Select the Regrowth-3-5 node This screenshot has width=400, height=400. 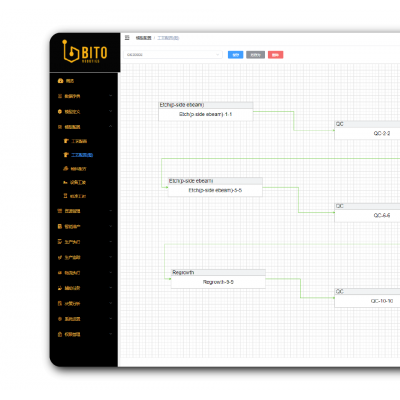218,279
